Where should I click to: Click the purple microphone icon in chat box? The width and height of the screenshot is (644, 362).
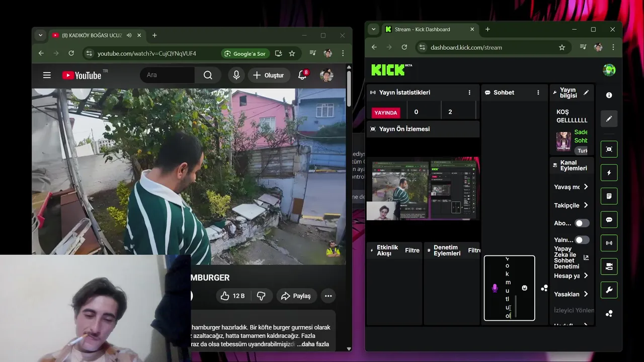click(495, 288)
